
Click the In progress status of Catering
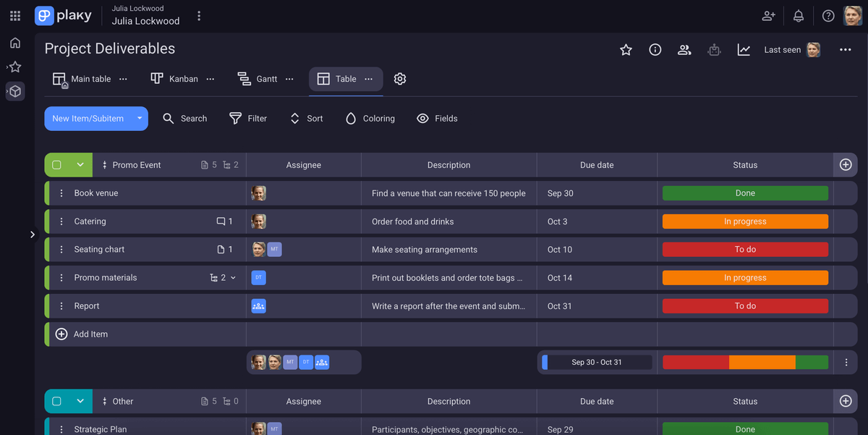[x=745, y=221]
